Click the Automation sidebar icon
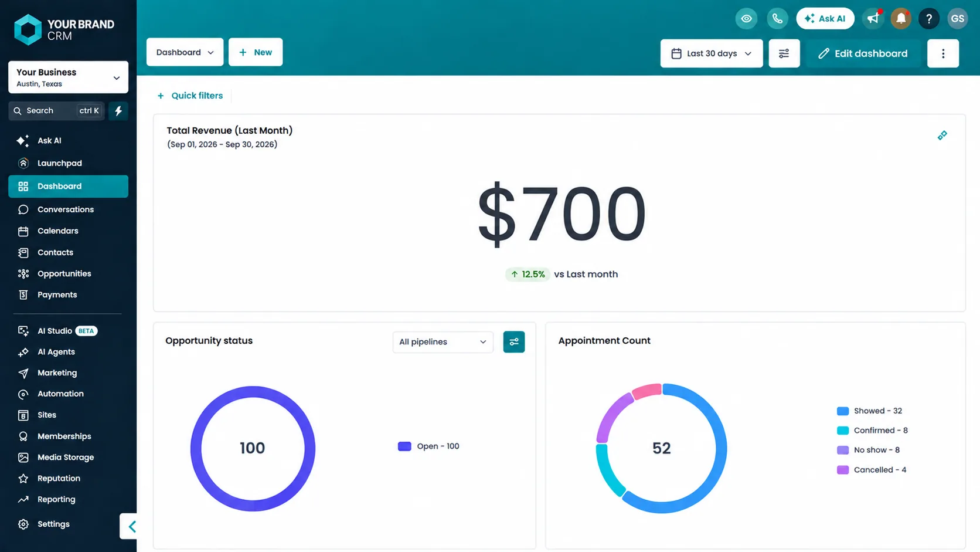The image size is (980, 552). 23,394
